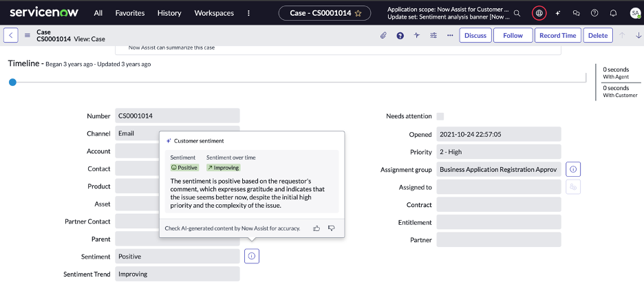
Task: Open the SA user avatar menu
Action: pos(635,13)
